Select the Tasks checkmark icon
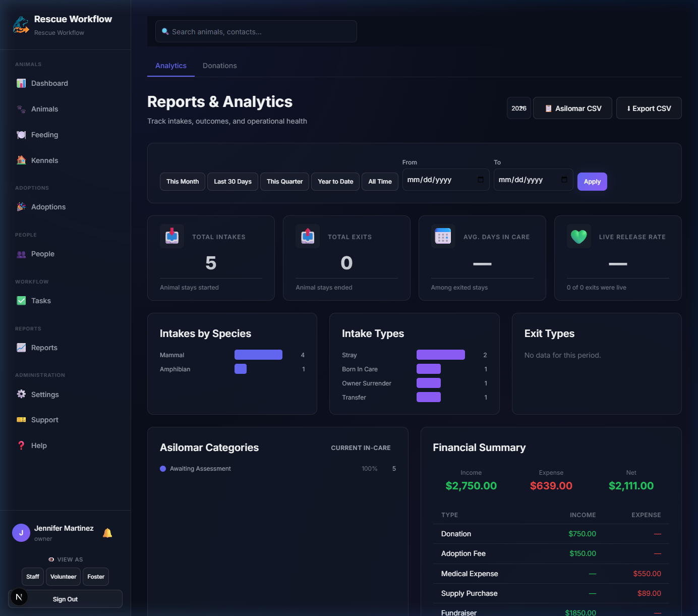This screenshot has height=616, width=698. tap(21, 301)
